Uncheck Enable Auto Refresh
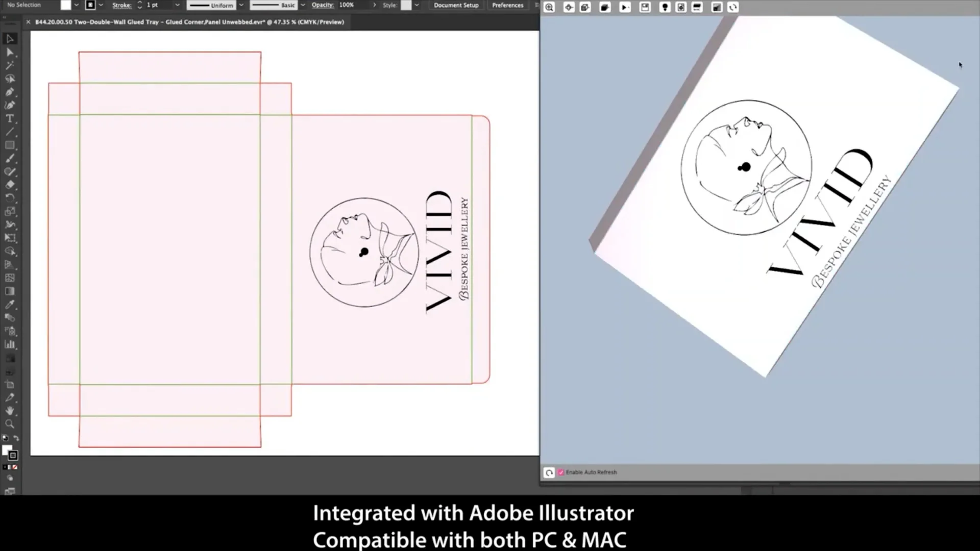 (561, 472)
